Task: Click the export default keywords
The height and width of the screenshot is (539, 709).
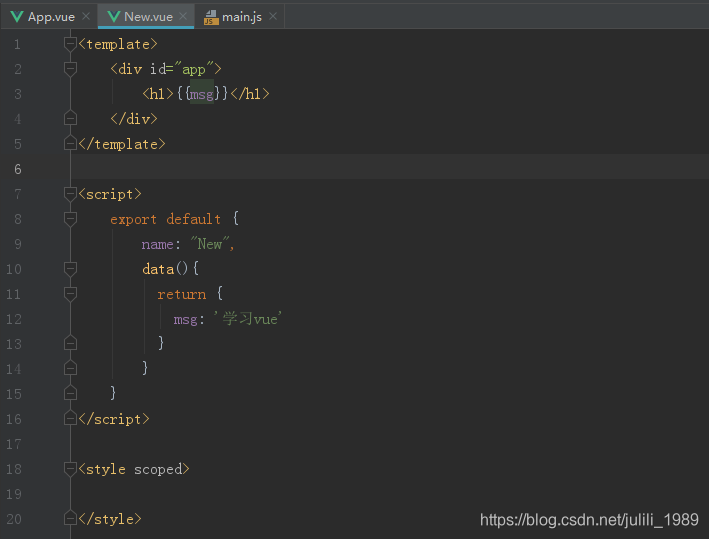Action: pos(165,219)
